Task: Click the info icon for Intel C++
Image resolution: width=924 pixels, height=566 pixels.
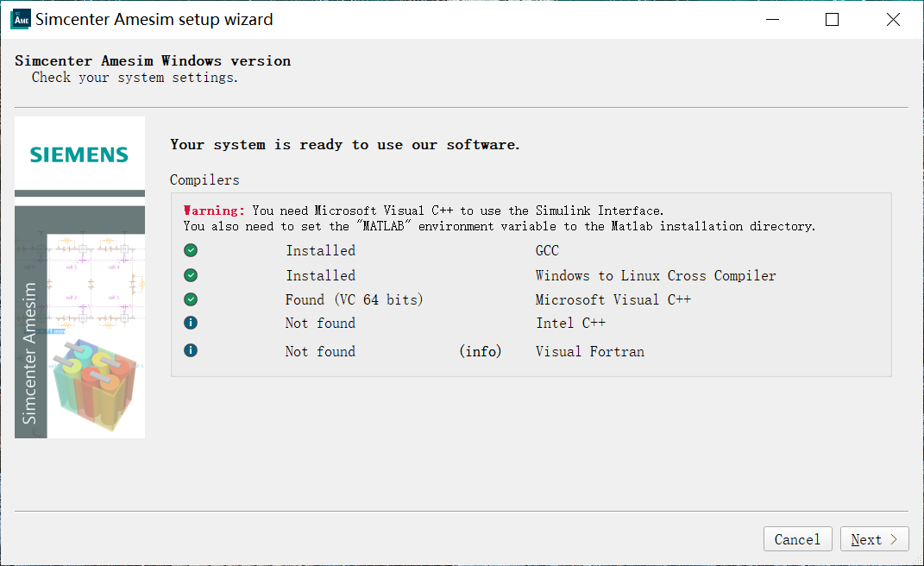Action: point(191,323)
